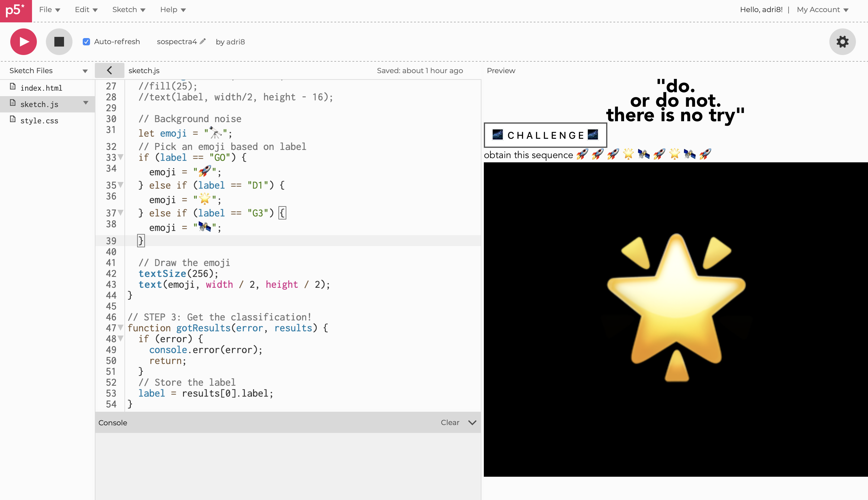Collapse the Console with the chevron
This screenshot has width=868, height=500.
tap(472, 423)
